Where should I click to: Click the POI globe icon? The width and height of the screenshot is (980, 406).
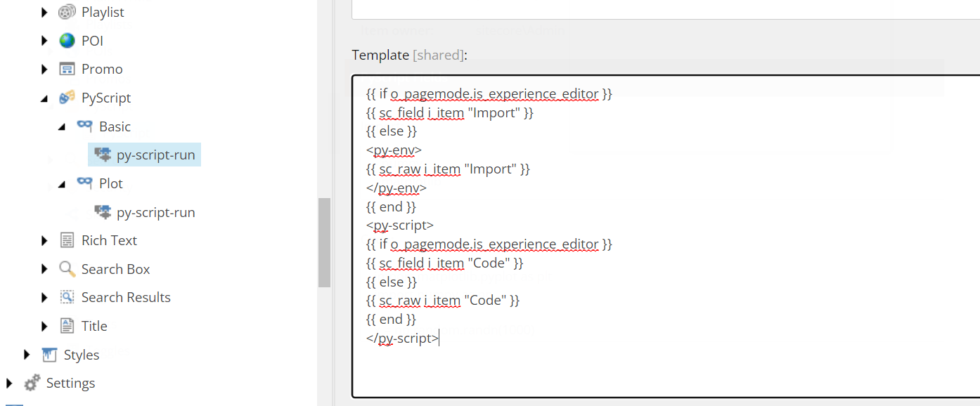point(67,41)
